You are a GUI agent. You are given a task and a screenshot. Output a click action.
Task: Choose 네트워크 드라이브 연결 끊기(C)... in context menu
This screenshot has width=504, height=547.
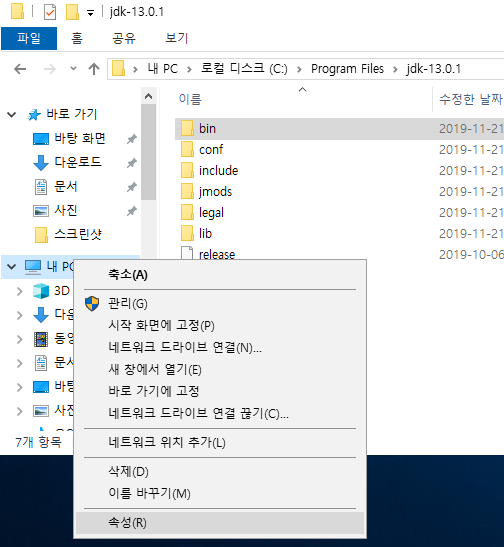coord(220,413)
